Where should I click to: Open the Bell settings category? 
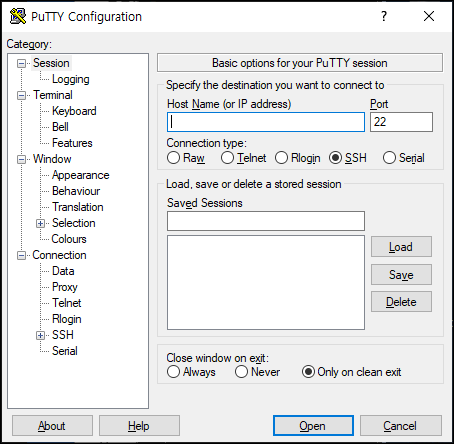point(60,127)
